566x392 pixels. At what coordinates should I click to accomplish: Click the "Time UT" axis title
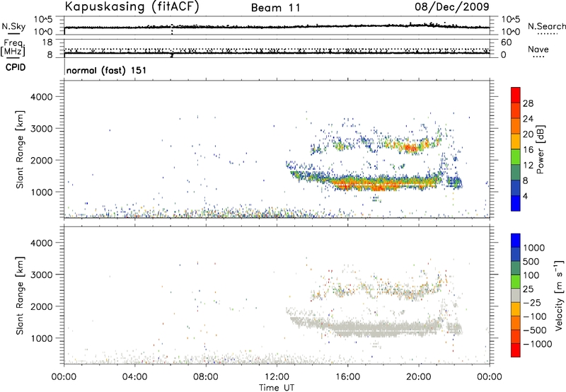(x=277, y=388)
